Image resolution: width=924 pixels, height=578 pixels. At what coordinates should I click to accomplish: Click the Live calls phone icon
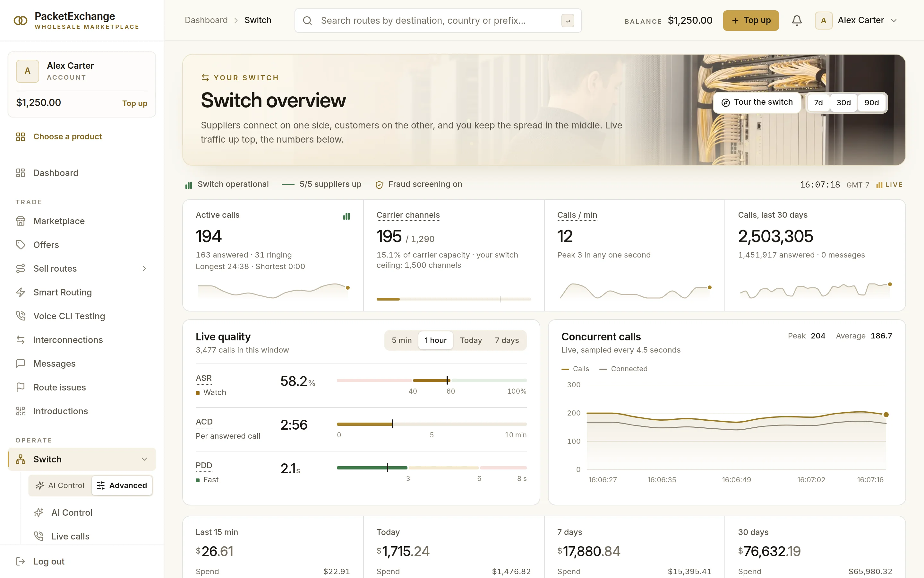[38, 536]
